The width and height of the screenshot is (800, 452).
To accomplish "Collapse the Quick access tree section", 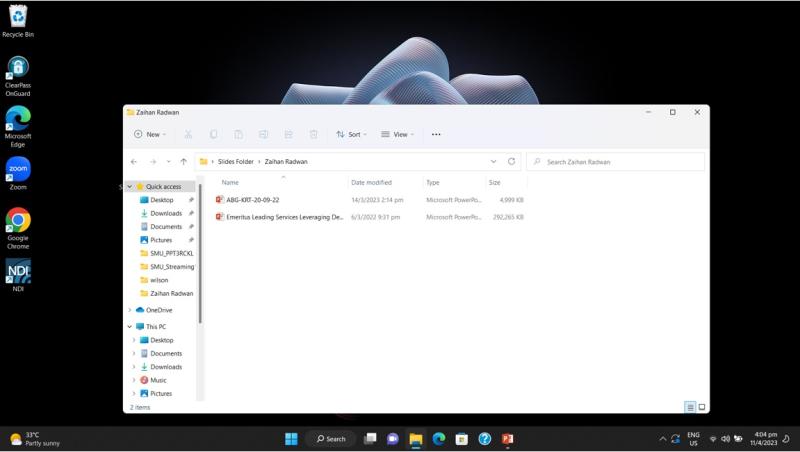I will [x=130, y=186].
